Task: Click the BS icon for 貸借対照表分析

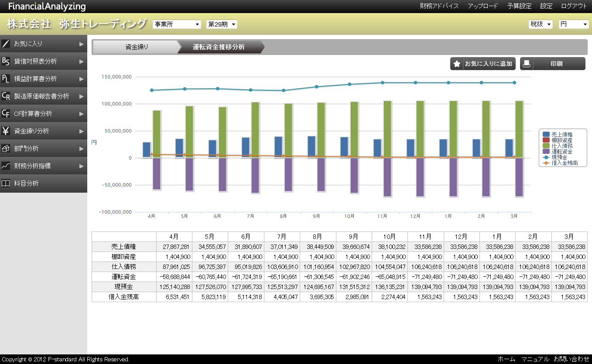Action: pyautogui.click(x=6, y=61)
